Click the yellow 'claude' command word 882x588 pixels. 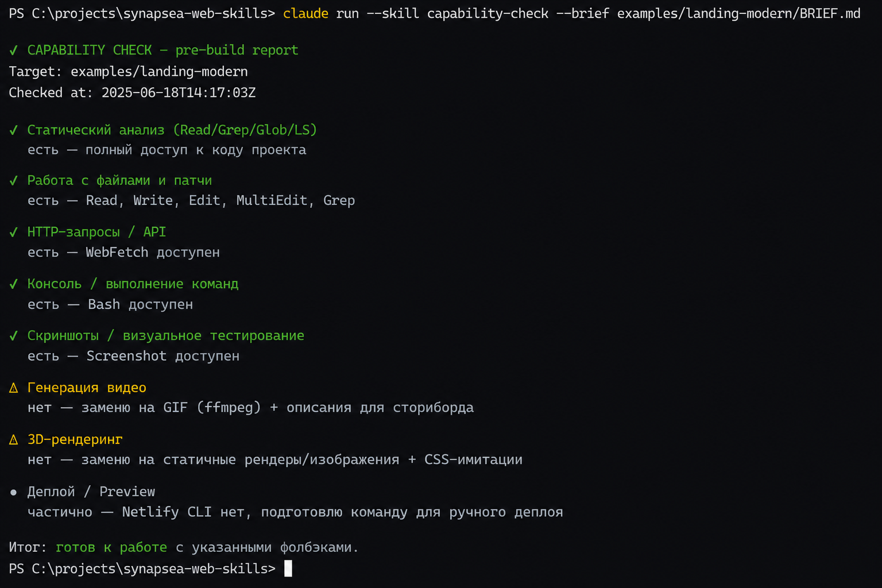point(305,13)
